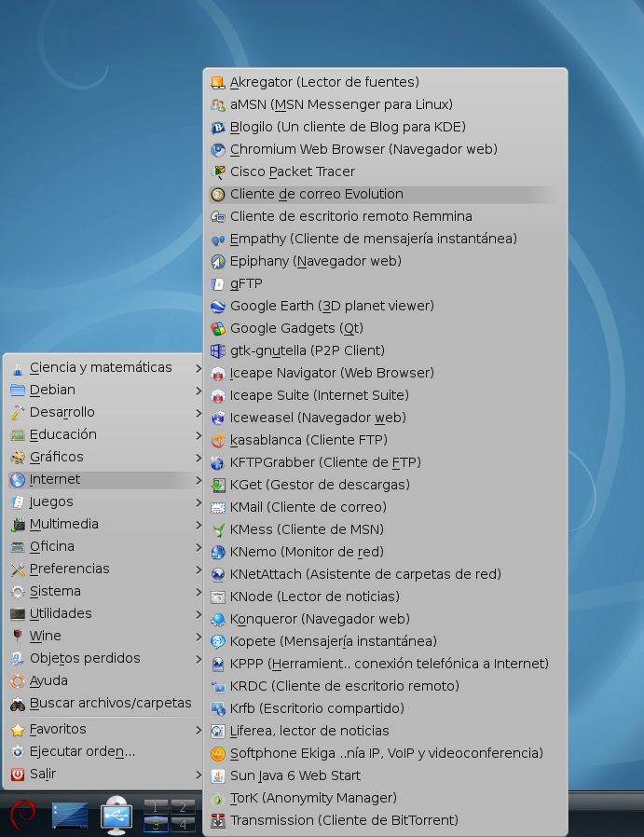The height and width of the screenshot is (837, 644).
Task: Click the Epiphany browser icon
Action: 218,262
